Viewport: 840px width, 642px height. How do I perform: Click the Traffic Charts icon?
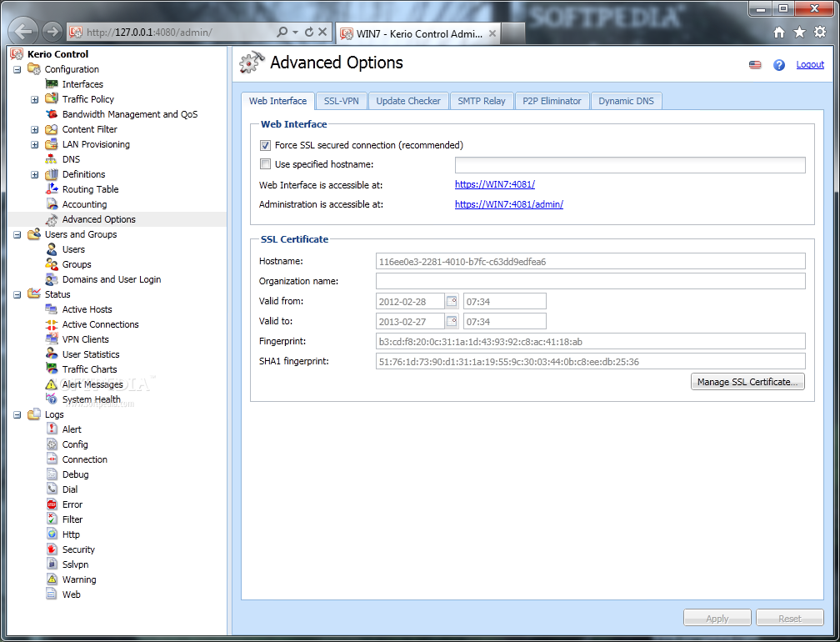tap(52, 369)
